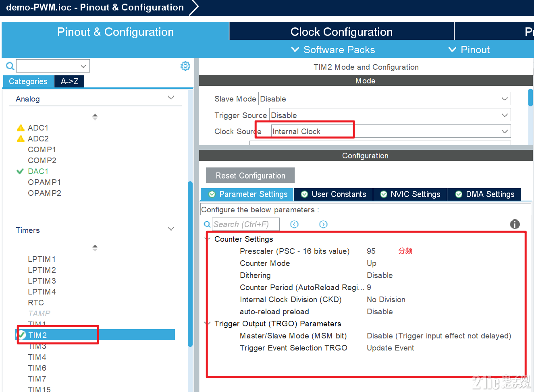
Task: Open NVIC Settings tab
Action: 410,194
